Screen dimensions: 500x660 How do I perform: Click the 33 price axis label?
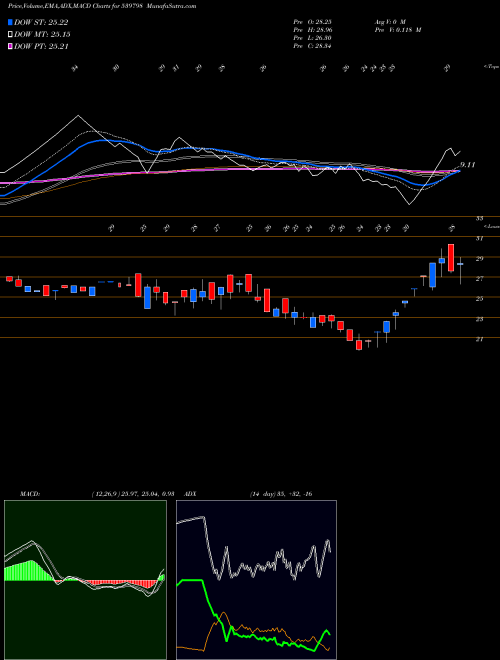coord(479,218)
